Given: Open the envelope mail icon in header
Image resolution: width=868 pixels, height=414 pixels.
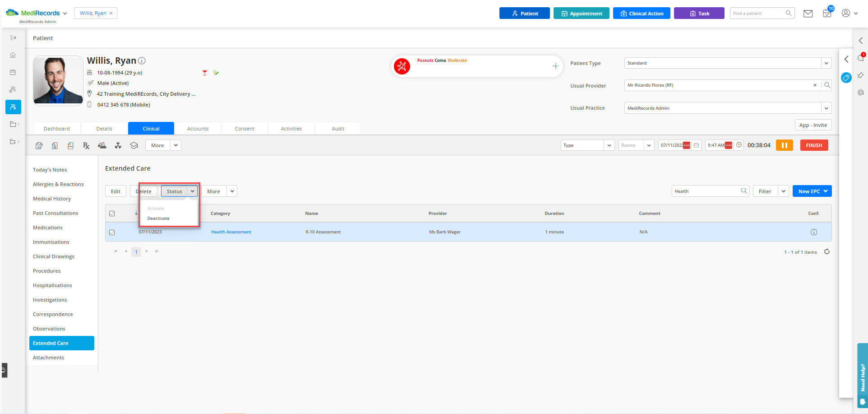Looking at the screenshot, I should coord(808,14).
